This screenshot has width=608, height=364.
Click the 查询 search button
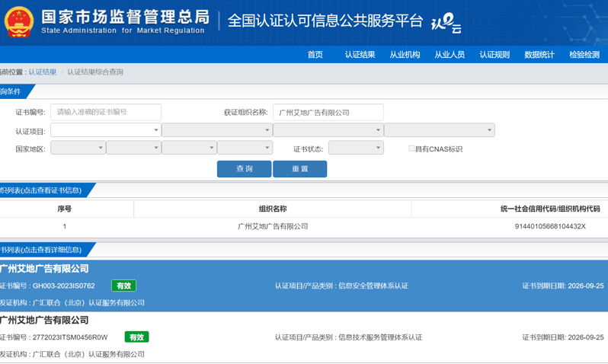245,169
